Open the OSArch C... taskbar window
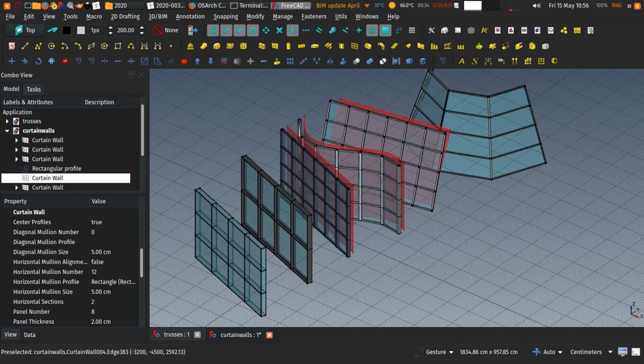This screenshot has width=644, height=364. point(208,6)
